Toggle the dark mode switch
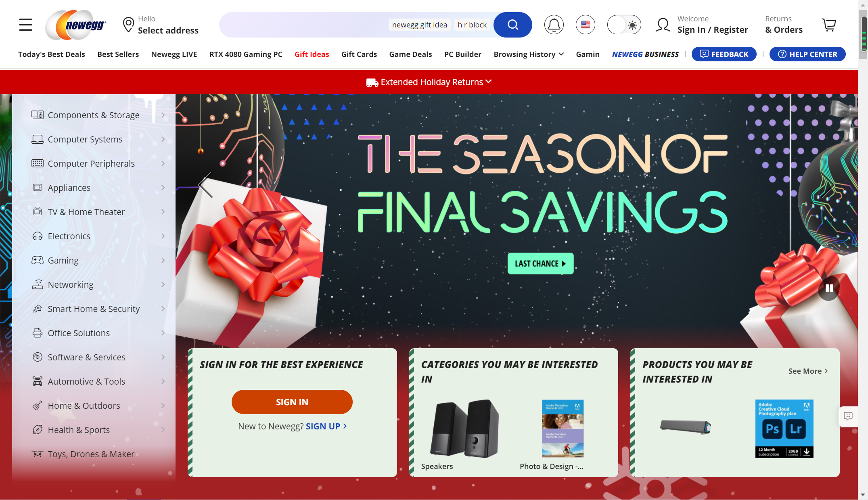 point(624,25)
